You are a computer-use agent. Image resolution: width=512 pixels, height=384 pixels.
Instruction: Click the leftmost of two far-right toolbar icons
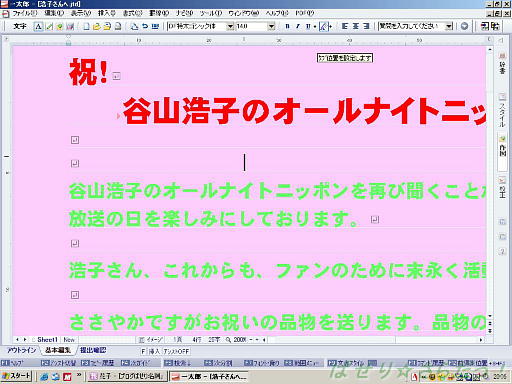pyautogui.click(x=484, y=26)
